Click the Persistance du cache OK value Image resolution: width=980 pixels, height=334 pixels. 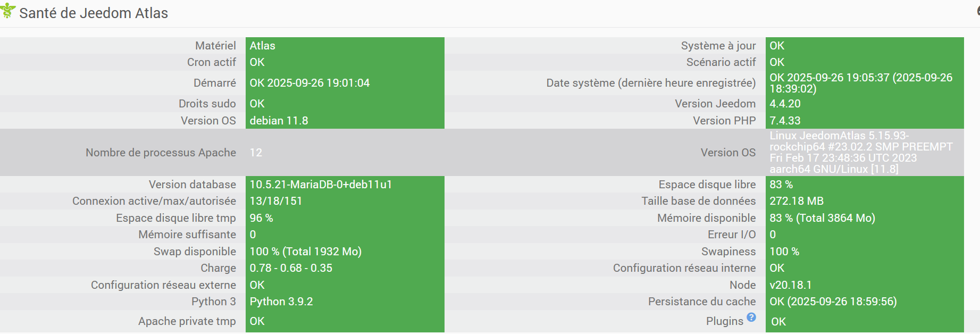pos(833,302)
